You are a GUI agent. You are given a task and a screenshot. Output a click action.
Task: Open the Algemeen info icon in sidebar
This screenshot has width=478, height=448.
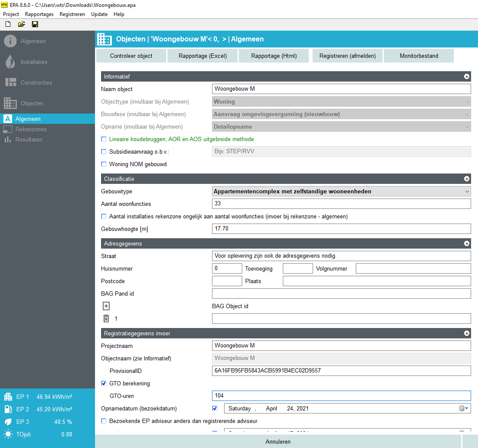pos(10,41)
